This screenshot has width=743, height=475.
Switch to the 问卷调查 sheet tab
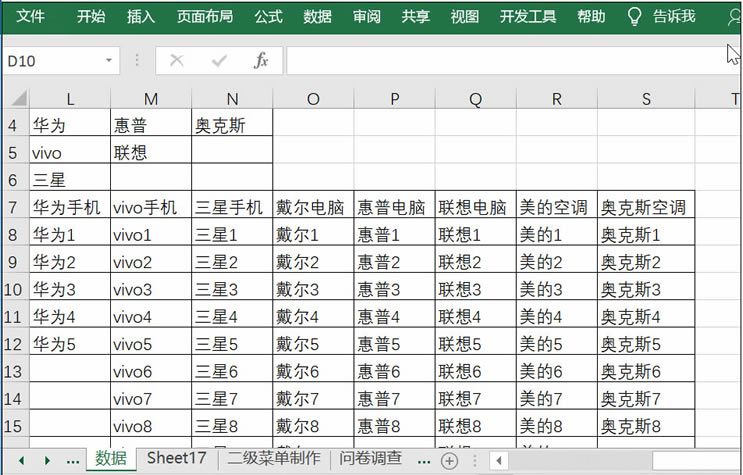coord(370,458)
